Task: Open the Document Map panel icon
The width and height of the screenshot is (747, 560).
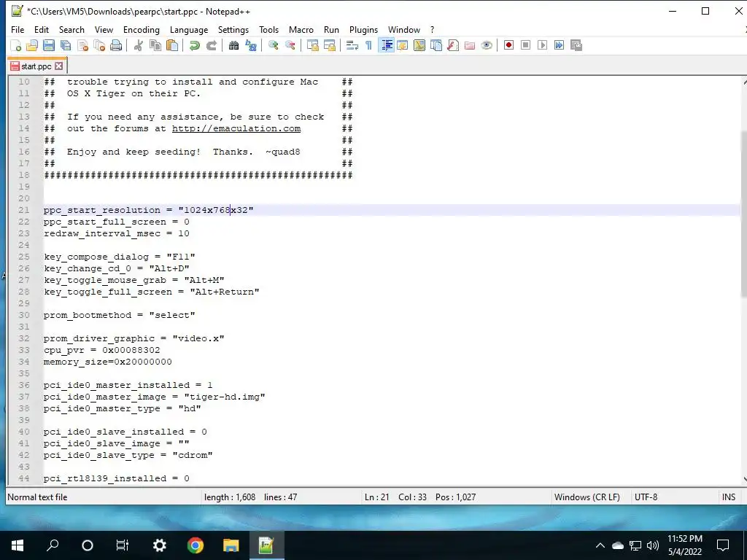Action: [419, 46]
